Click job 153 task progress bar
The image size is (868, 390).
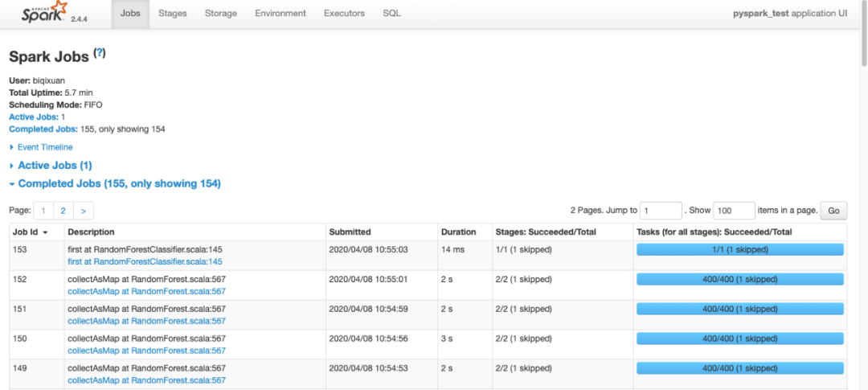coord(740,249)
